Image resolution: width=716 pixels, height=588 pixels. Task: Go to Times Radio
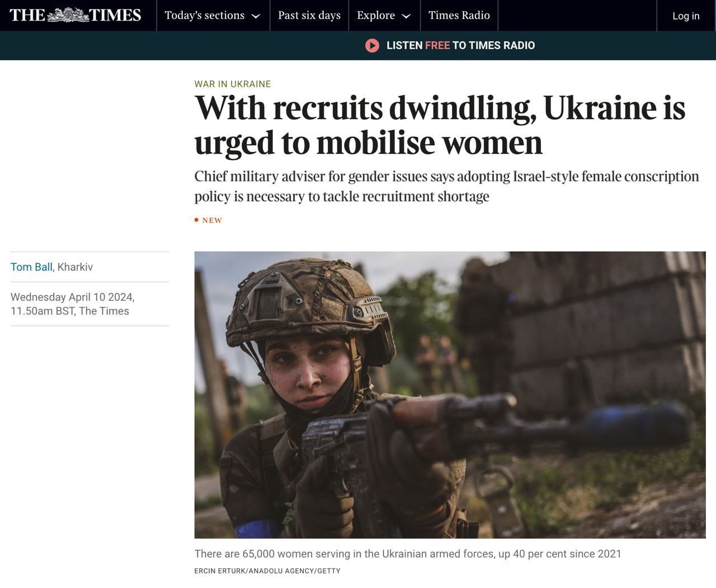coord(459,16)
